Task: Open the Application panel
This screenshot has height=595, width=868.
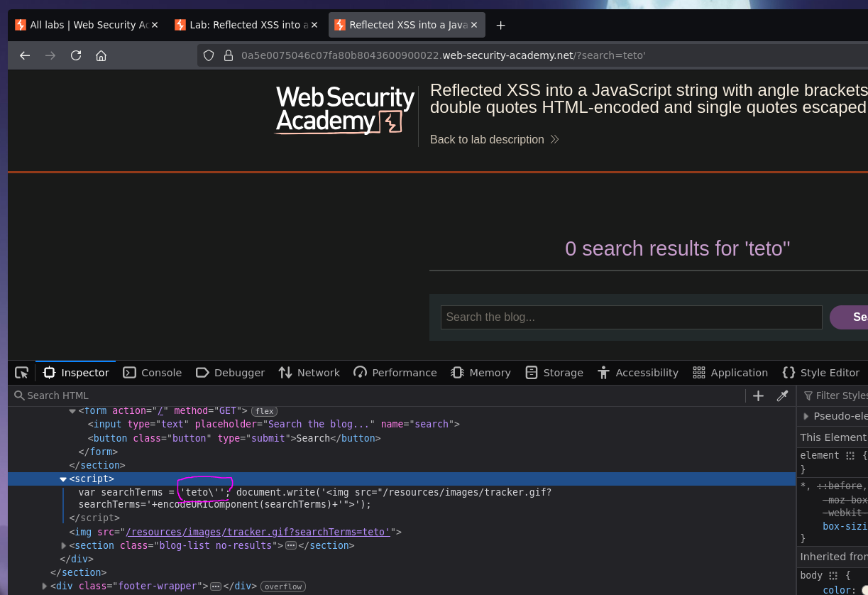Action: (x=730, y=373)
